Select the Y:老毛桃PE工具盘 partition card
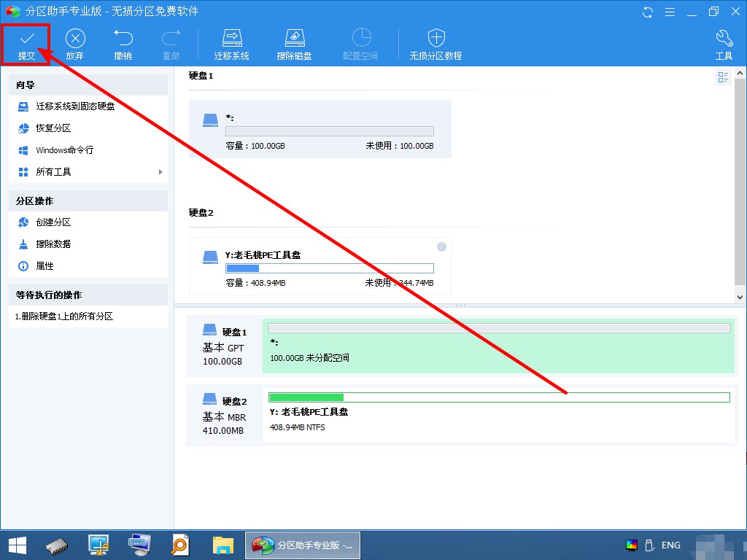 (x=320, y=266)
